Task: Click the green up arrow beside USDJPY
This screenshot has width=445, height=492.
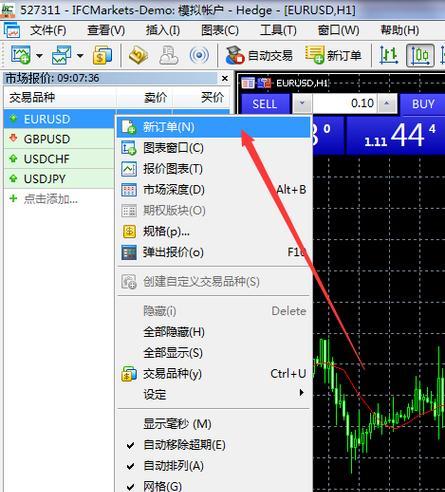Action: tap(13, 179)
